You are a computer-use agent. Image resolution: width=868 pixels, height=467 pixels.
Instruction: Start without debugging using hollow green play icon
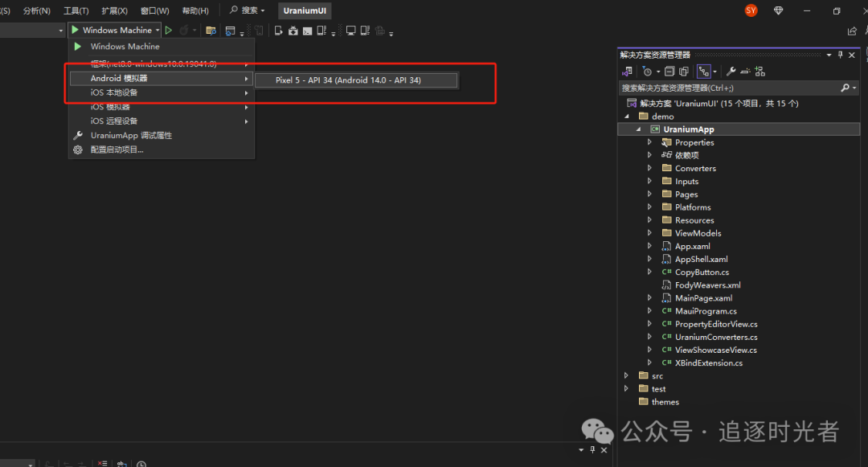point(169,31)
